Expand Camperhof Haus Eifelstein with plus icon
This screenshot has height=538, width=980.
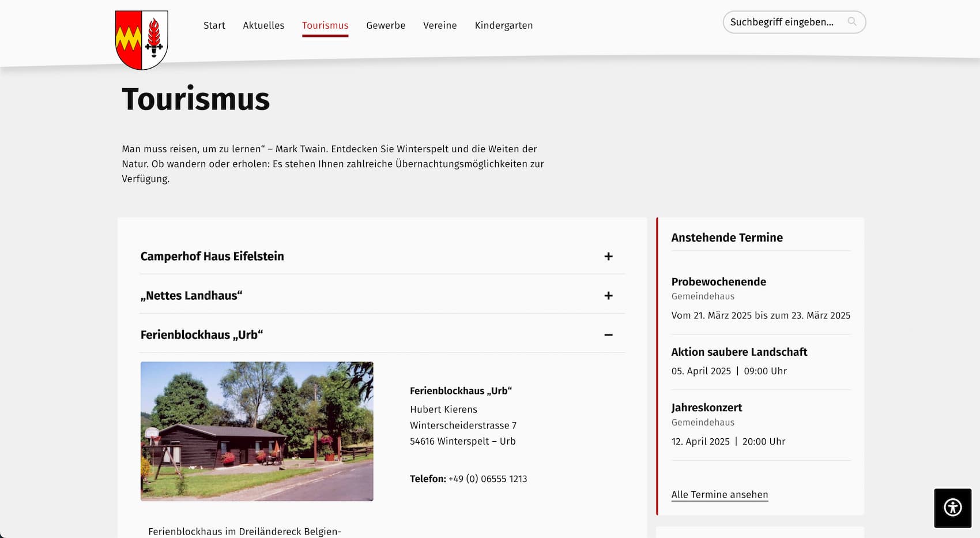click(x=608, y=257)
